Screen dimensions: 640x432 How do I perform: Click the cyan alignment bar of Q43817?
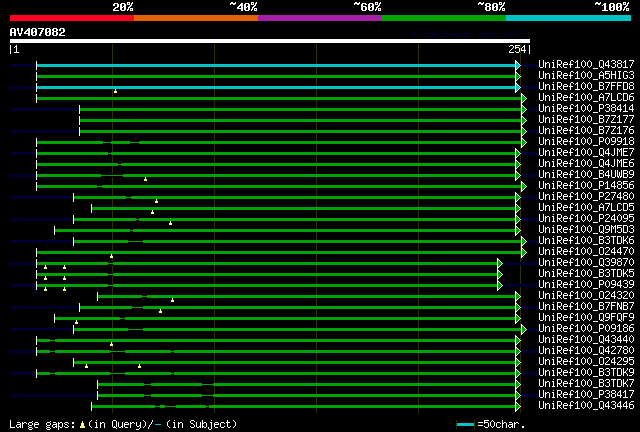click(276, 65)
